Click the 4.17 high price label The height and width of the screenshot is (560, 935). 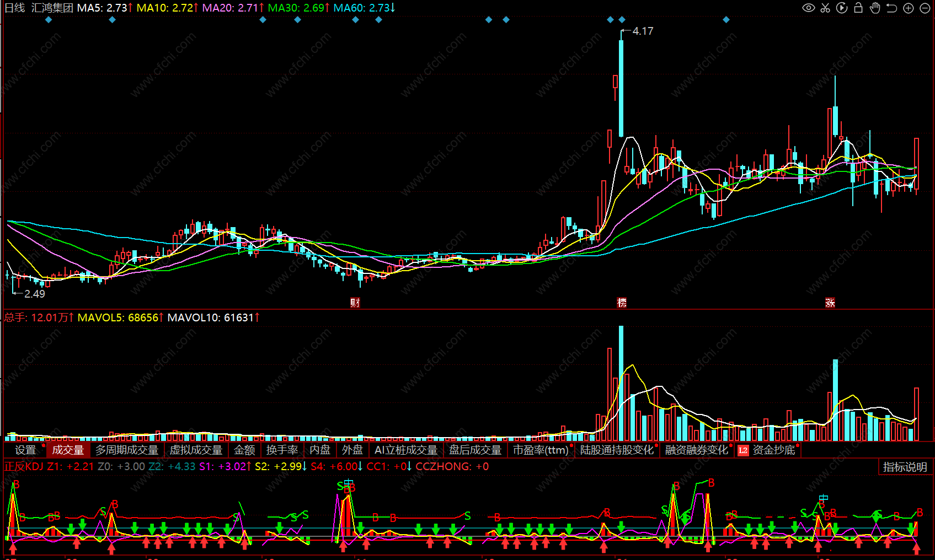point(643,31)
